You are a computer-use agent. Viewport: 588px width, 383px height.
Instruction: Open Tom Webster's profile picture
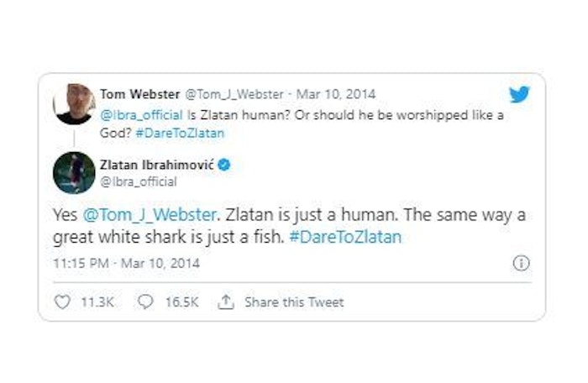point(74,104)
